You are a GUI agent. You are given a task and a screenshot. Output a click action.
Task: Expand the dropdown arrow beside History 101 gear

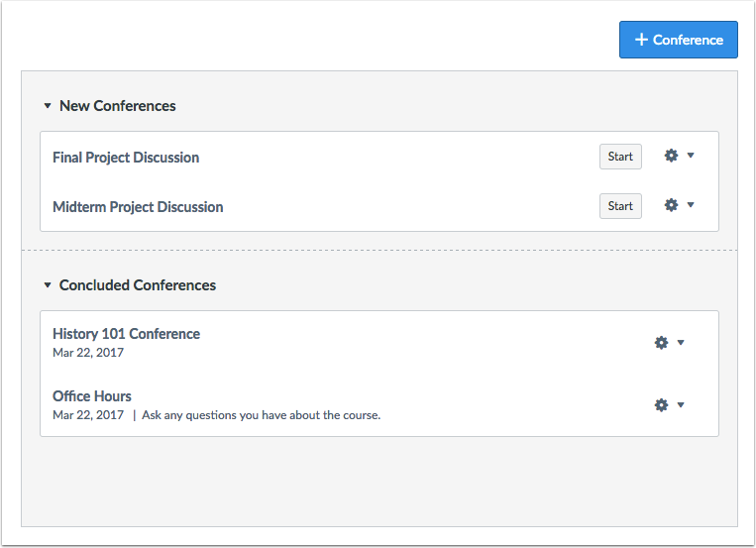pyautogui.click(x=681, y=343)
